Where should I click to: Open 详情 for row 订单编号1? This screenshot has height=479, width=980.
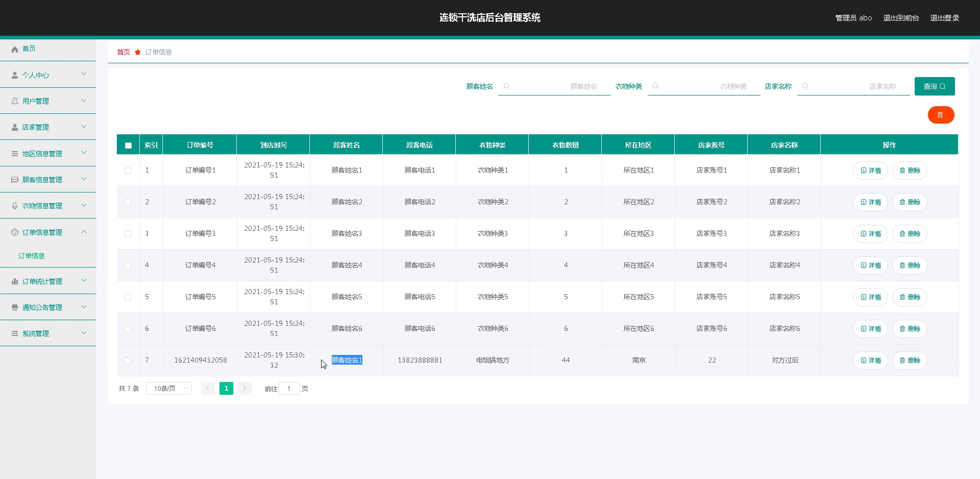(871, 171)
